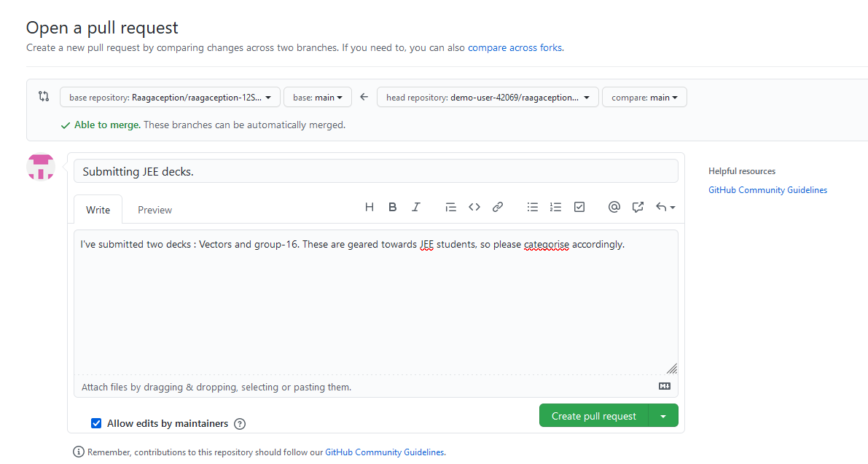This screenshot has height=464, width=868.
Task: Switch to the Write tab
Action: [98, 210]
